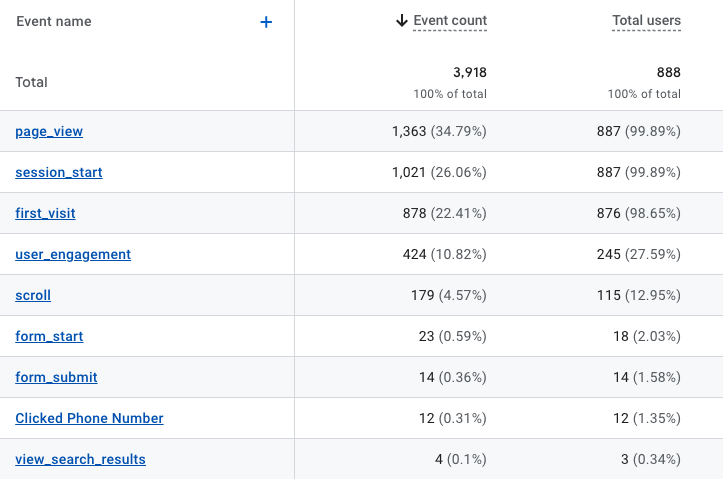Click the 12 (0.31%) event count cell
This screenshot has height=479, width=723.
pos(453,419)
